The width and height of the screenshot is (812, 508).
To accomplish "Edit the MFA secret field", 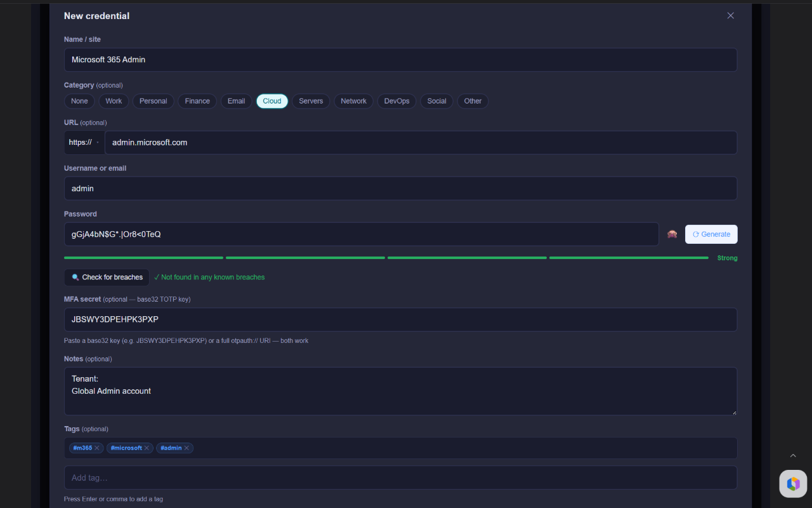I will [x=400, y=319].
